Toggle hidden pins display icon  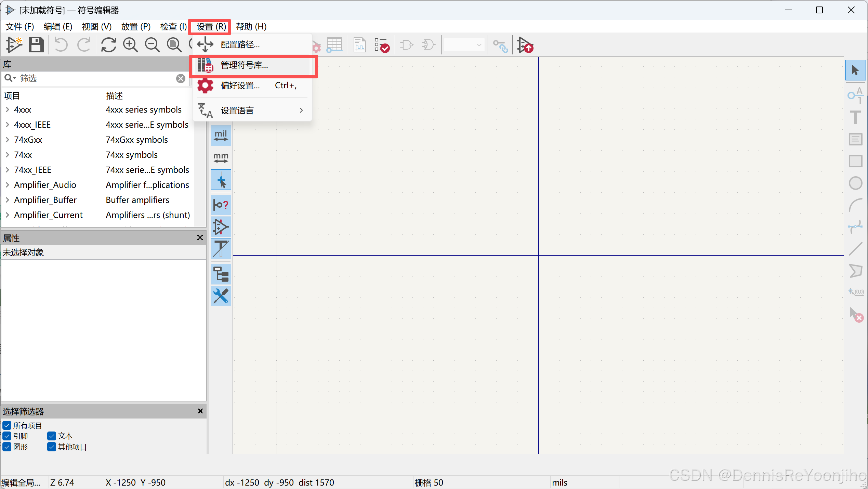221,227
